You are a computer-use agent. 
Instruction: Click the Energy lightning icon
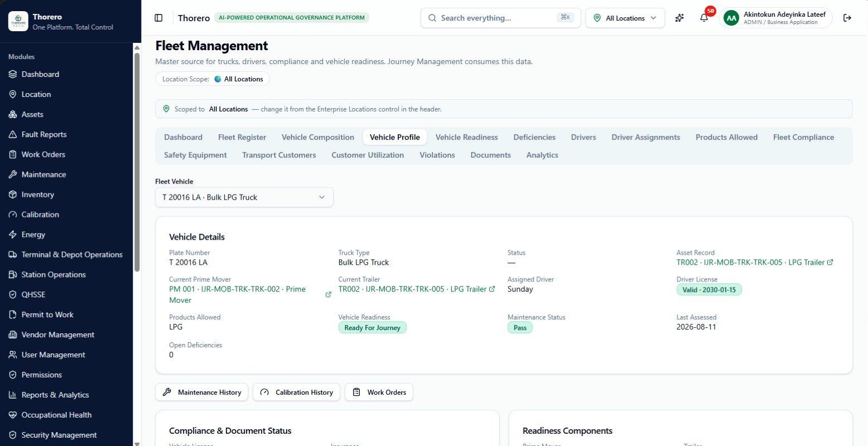point(13,235)
